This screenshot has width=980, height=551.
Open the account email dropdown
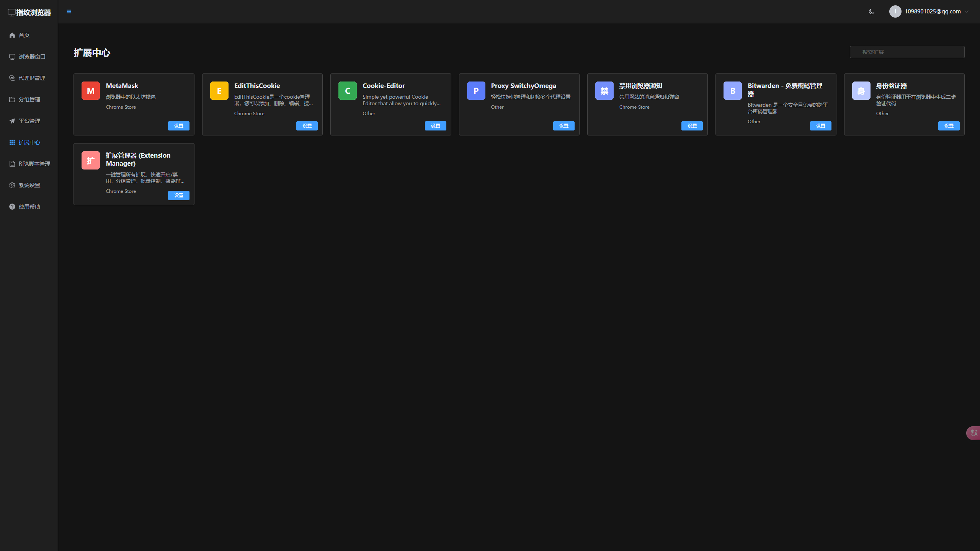933,11
